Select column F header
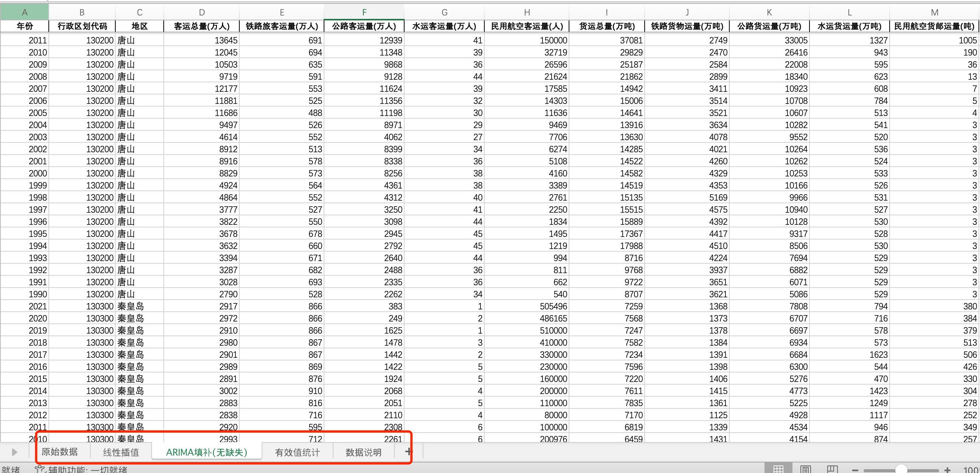This screenshot has width=980, height=473. (x=364, y=12)
